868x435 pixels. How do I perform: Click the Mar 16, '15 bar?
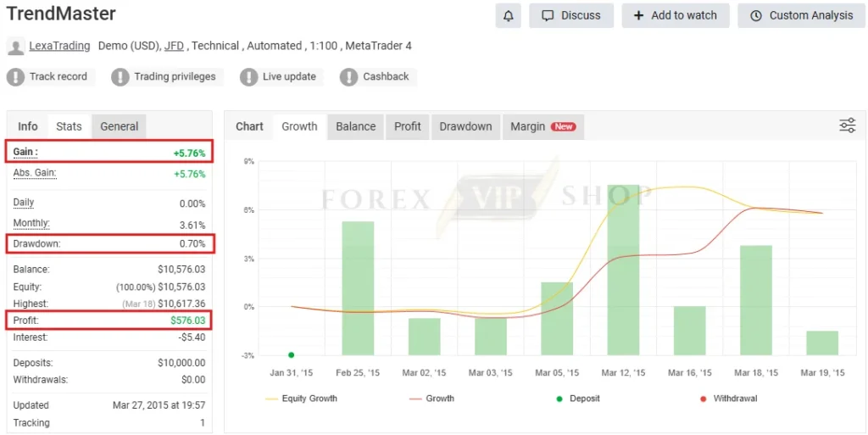click(690, 331)
